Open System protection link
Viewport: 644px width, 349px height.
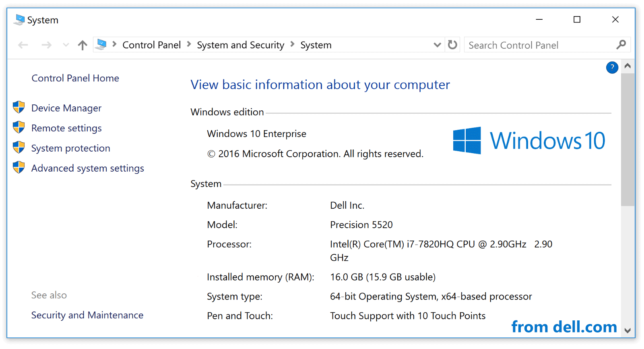[70, 148]
